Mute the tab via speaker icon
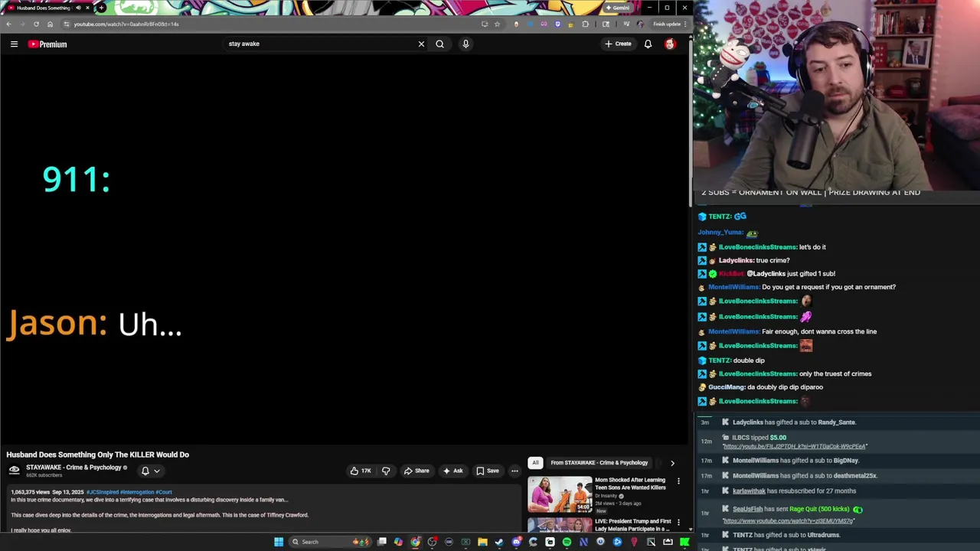Screen dimensions: 980x551 coord(78,8)
